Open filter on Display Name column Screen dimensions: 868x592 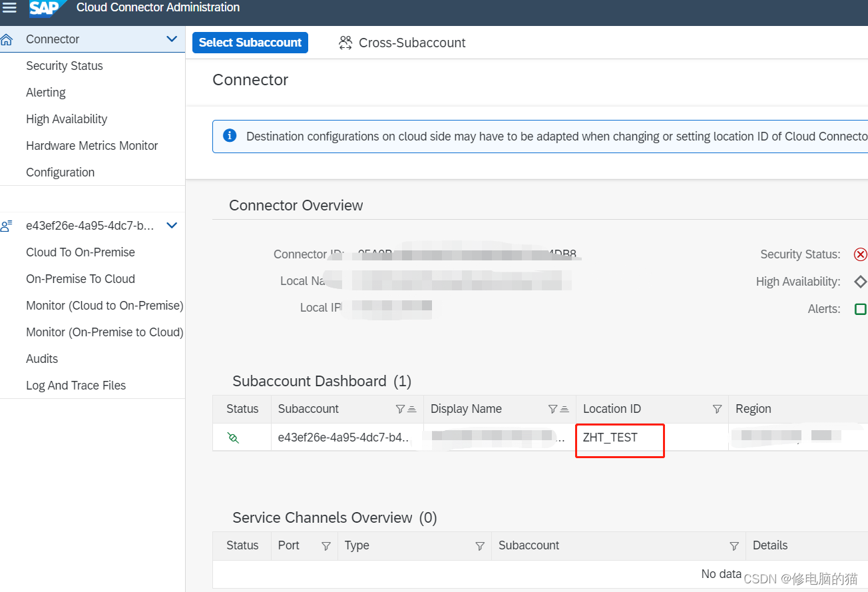552,409
